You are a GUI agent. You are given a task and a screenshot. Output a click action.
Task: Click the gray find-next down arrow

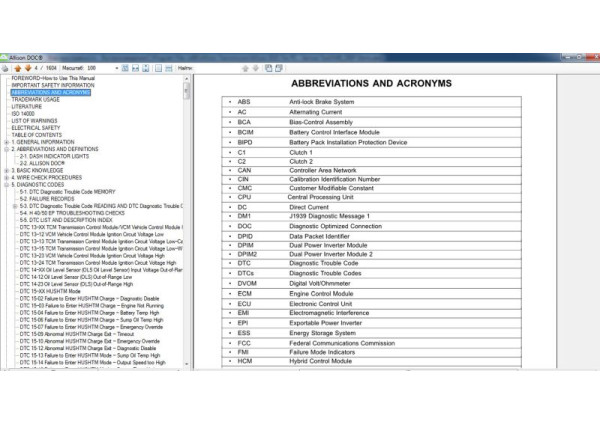tap(255, 67)
